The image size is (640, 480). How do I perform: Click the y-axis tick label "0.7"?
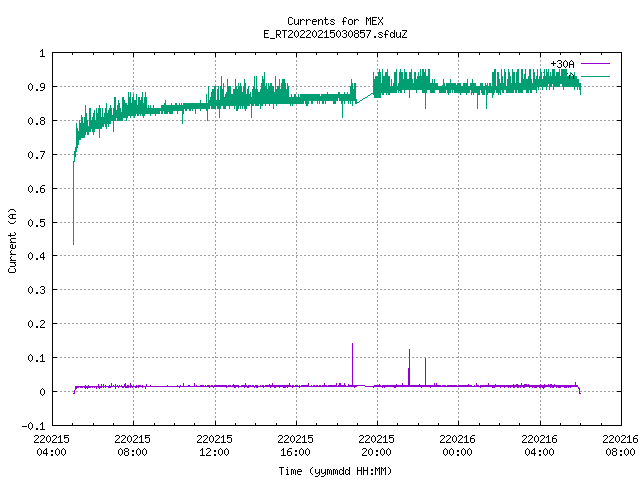[x=36, y=155]
